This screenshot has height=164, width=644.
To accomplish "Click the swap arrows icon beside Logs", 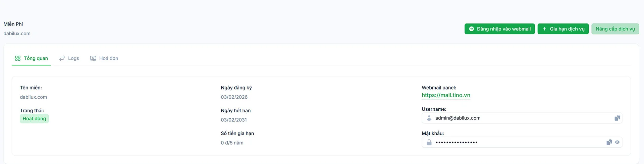I will tap(62, 58).
